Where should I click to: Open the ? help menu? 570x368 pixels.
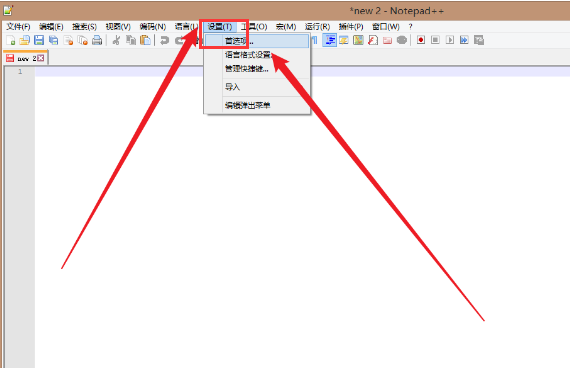pyautogui.click(x=410, y=27)
